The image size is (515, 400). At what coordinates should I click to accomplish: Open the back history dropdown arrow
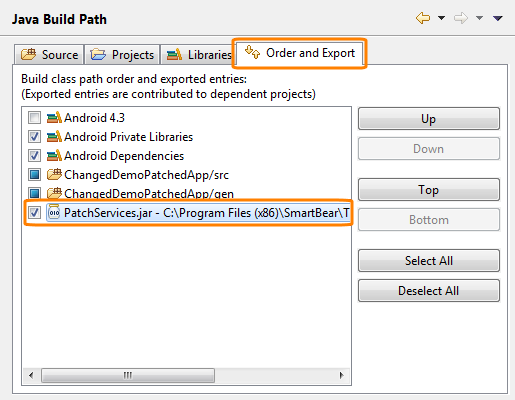point(441,18)
